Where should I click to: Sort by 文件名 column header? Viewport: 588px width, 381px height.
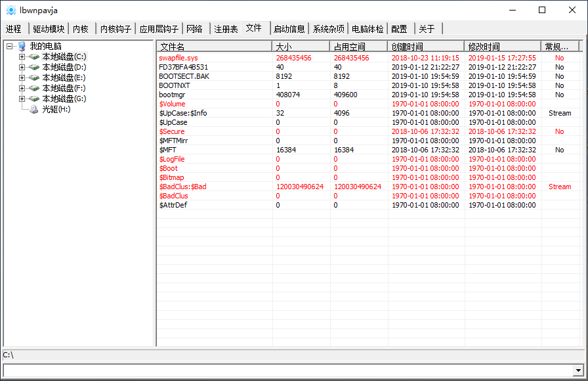(214, 47)
